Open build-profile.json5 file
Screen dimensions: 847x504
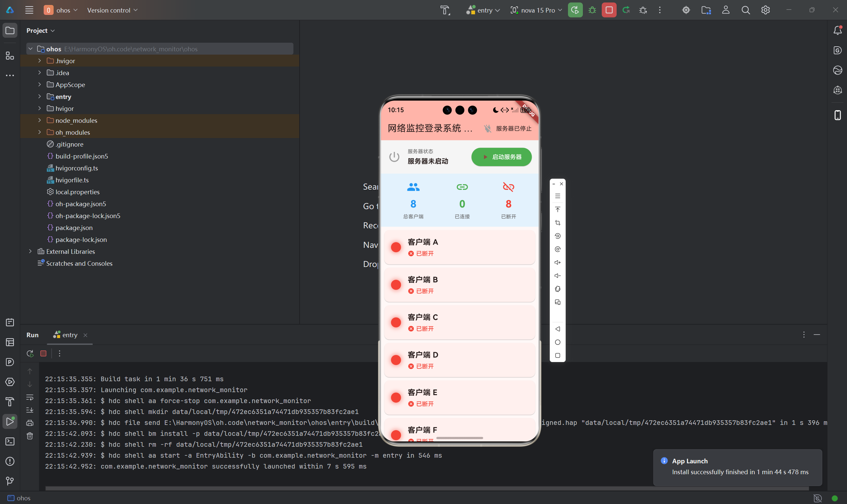[x=81, y=156]
